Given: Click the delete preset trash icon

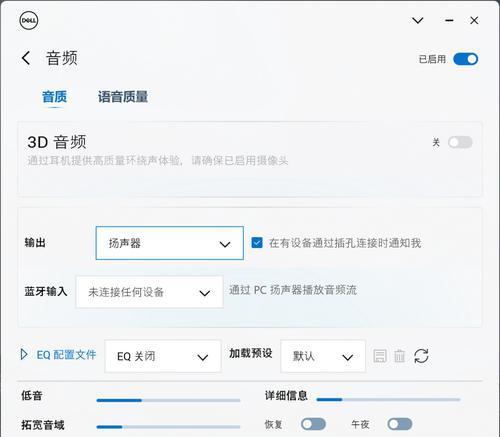Looking at the screenshot, I should (x=399, y=356).
